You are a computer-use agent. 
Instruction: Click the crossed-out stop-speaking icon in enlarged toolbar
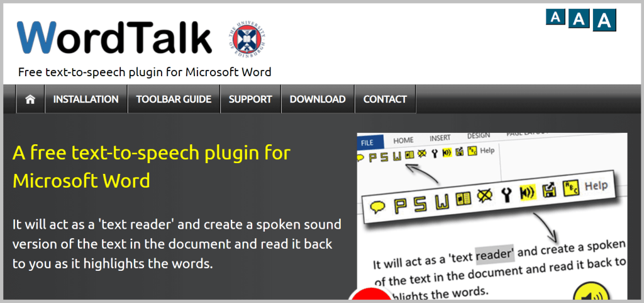[485, 196]
